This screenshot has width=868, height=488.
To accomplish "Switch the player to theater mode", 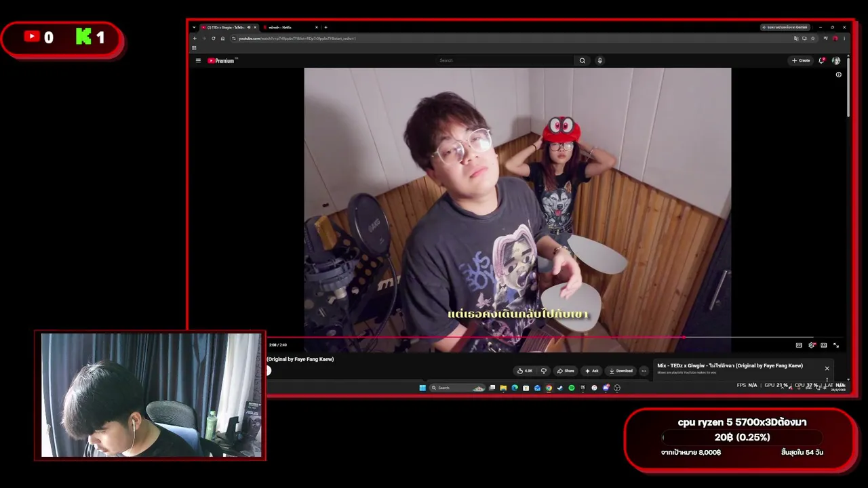I will click(x=824, y=346).
